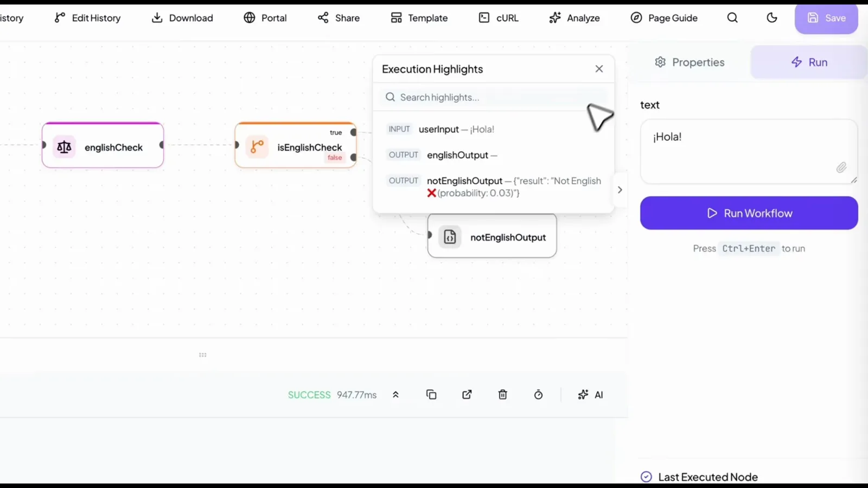Copy the execution result with copy icon
Image resolution: width=868 pixels, height=488 pixels.
(x=431, y=395)
